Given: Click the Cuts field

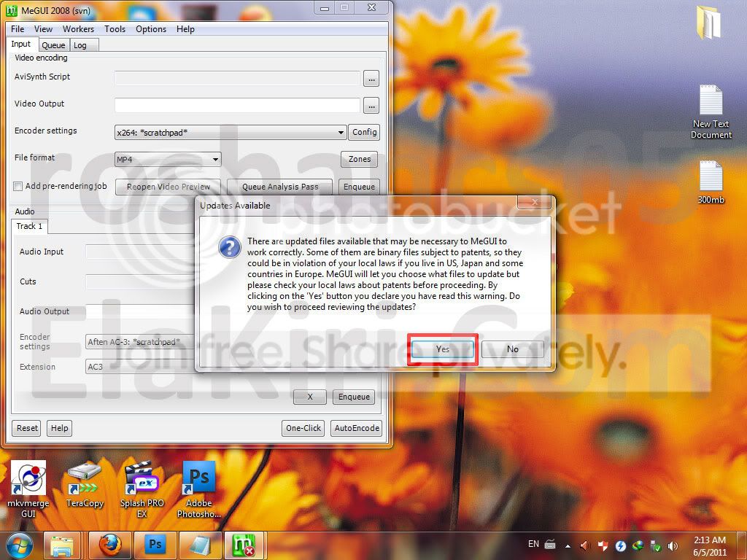Looking at the screenshot, I should coord(141,281).
